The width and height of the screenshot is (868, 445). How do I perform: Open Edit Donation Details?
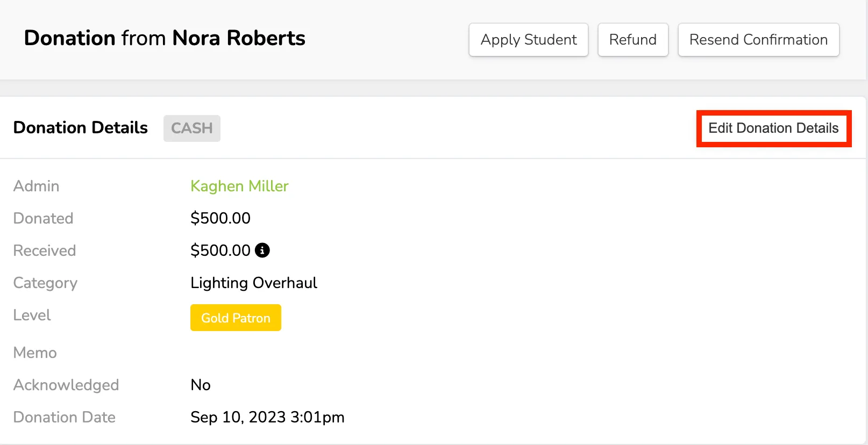(x=773, y=128)
